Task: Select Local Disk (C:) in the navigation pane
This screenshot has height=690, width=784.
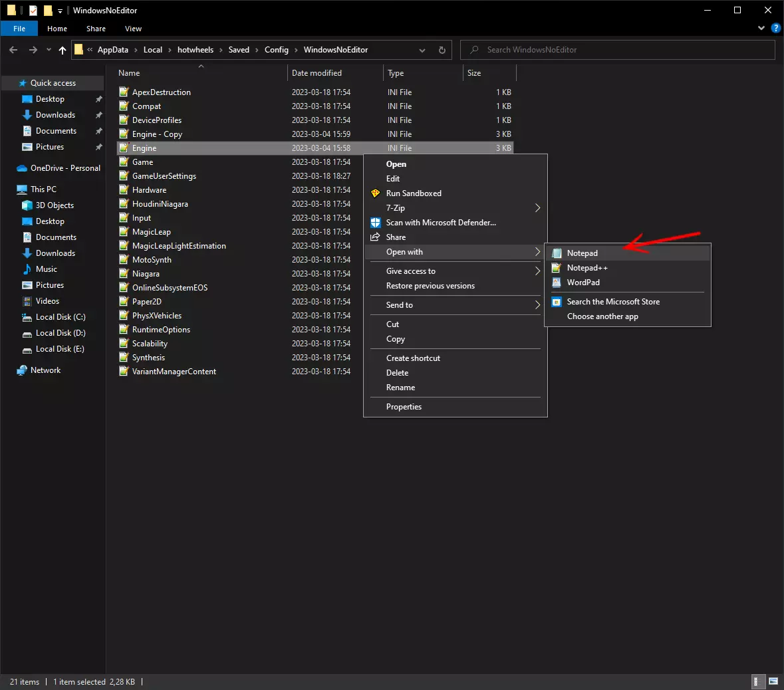Action: (x=60, y=317)
